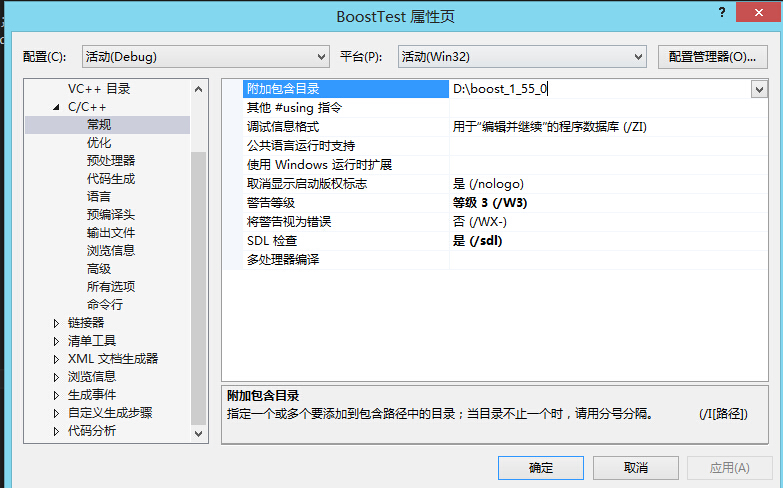Click the D:\boost_1_55_0 value field
Image resolution: width=783 pixels, height=488 pixels.
click(599, 89)
